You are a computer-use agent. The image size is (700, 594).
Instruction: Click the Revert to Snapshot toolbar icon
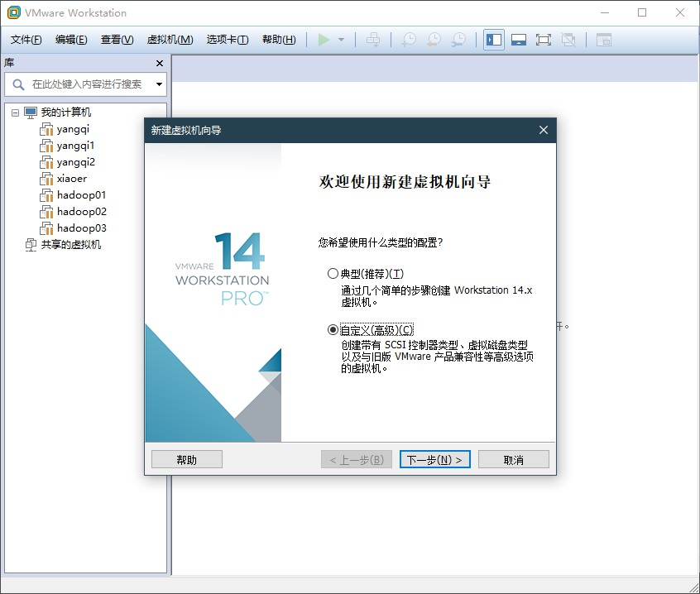(434, 40)
